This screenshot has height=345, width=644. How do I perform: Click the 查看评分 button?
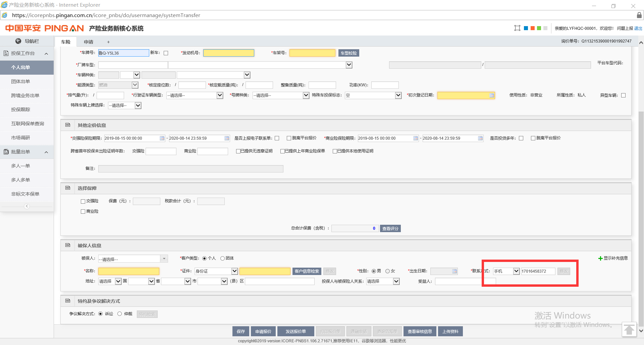[x=390, y=228]
